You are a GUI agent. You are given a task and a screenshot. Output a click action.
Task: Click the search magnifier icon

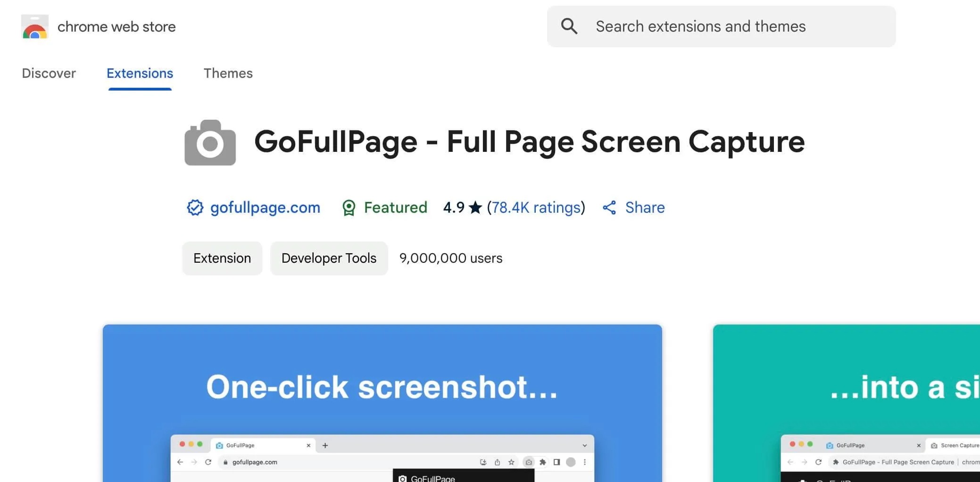pos(569,26)
